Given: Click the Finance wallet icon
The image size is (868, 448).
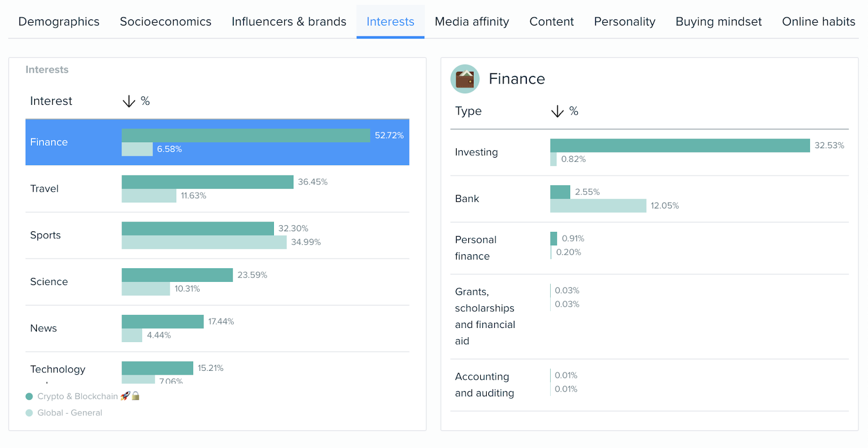Looking at the screenshot, I should [464, 79].
